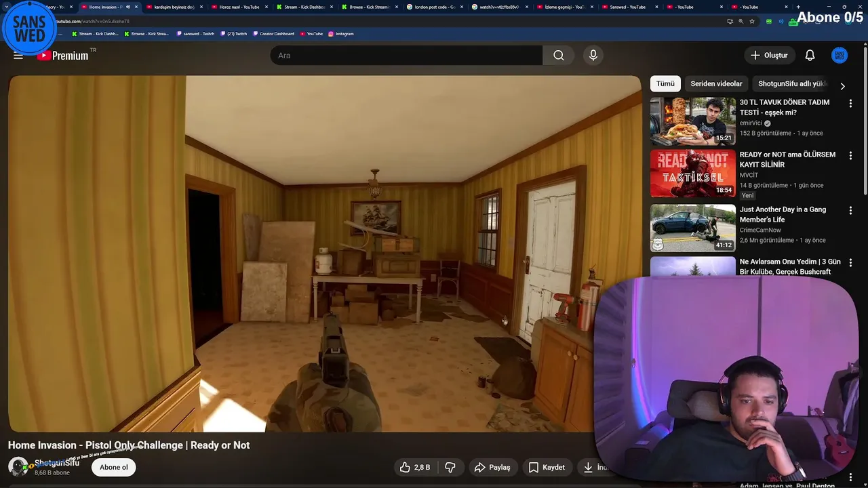Open the Oluştur create menu
The image size is (868, 488).
click(x=769, y=56)
